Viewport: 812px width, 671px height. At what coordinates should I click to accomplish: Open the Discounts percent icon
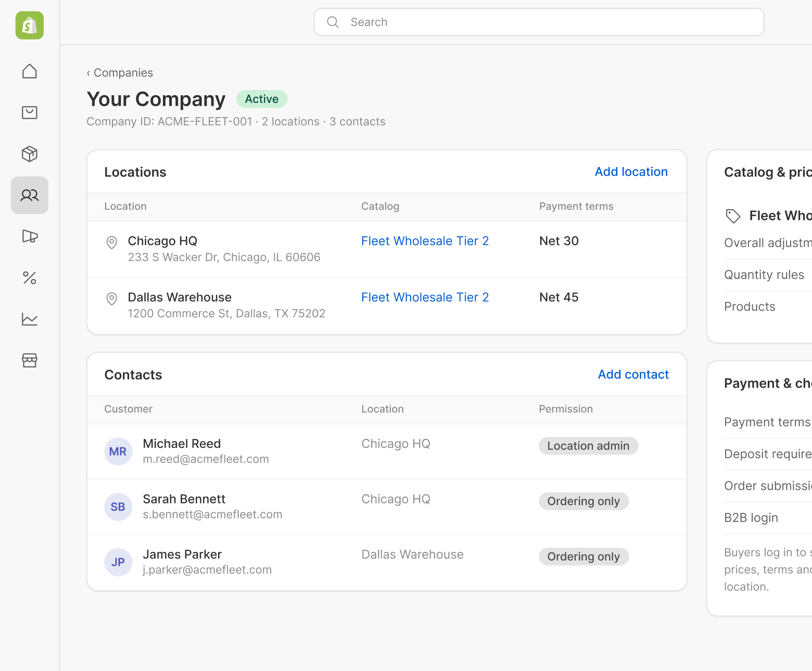pyautogui.click(x=30, y=278)
